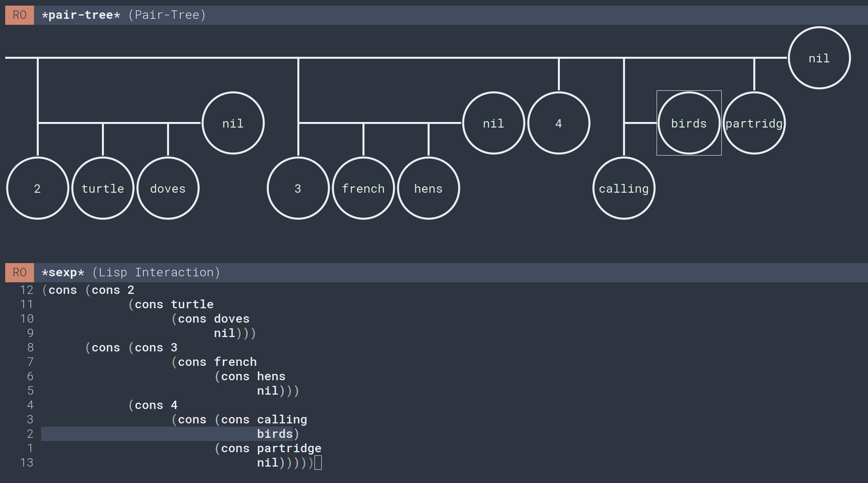Click the number '2' after cons in the code
The height and width of the screenshot is (483, 868).
(131, 290)
